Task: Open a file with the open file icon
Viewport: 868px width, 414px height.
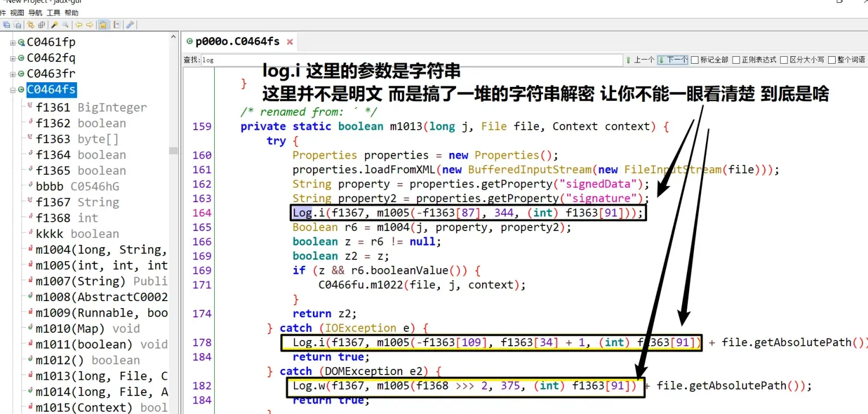Action: point(8,25)
